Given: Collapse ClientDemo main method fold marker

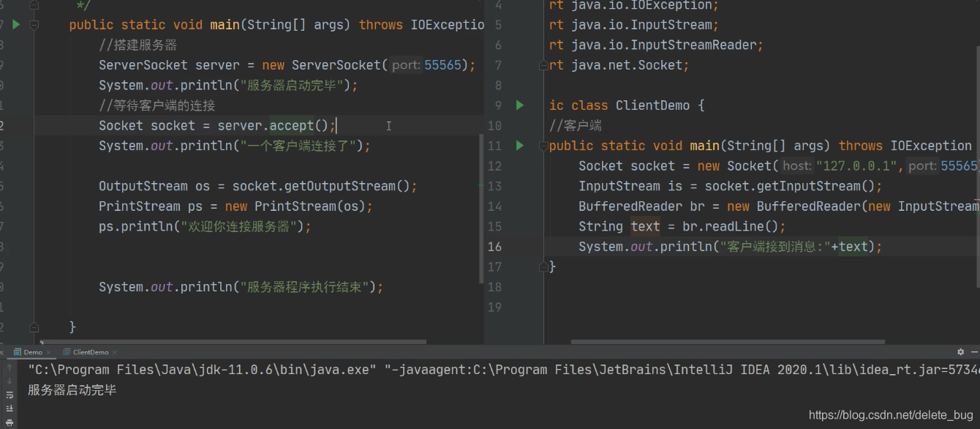Looking at the screenshot, I should [x=543, y=146].
